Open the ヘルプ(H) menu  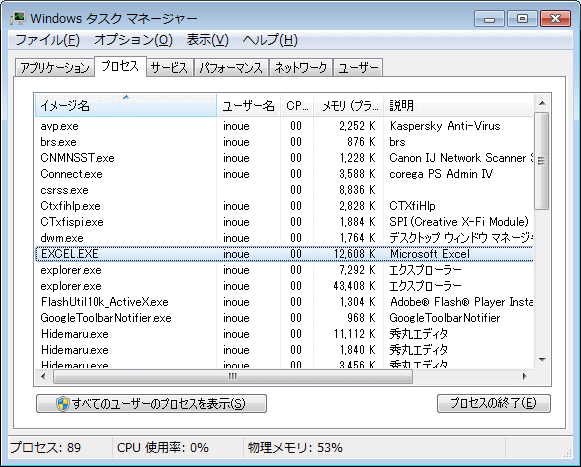point(270,40)
